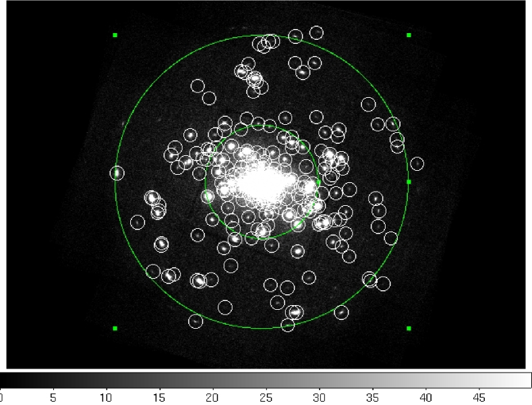Select the bottom-right green selection handle
This screenshot has width=532, height=405.
pyautogui.click(x=409, y=328)
